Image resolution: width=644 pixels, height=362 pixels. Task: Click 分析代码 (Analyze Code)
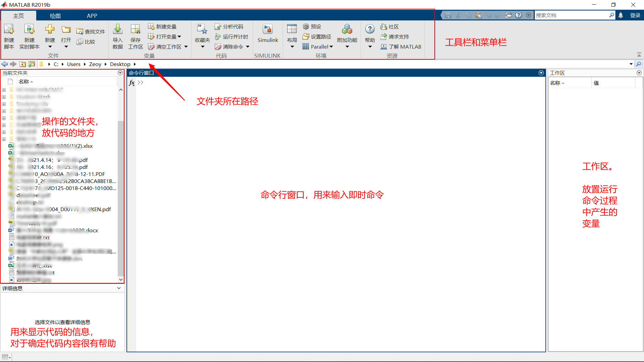(229, 26)
